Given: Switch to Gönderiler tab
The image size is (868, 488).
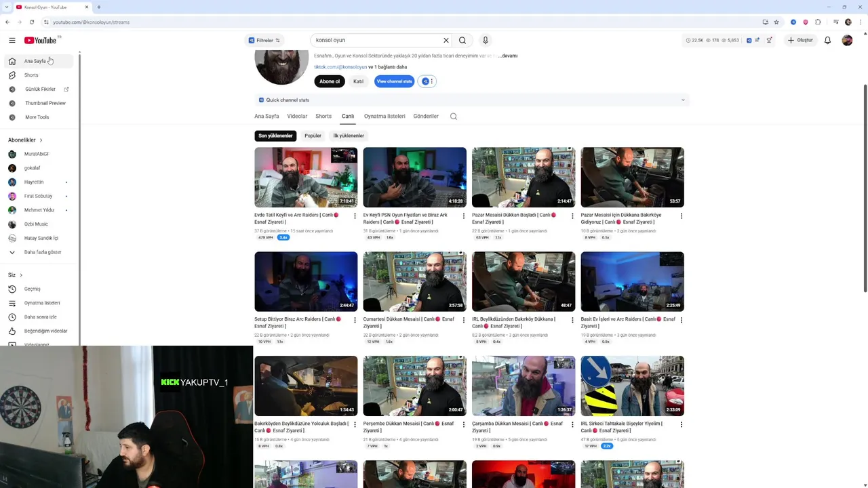Looking at the screenshot, I should 426,116.
